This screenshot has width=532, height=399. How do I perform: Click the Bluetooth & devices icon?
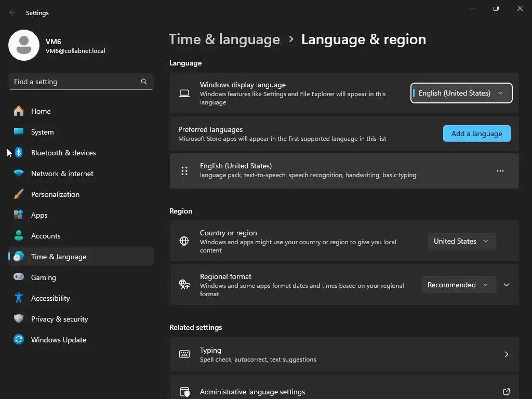coord(19,153)
